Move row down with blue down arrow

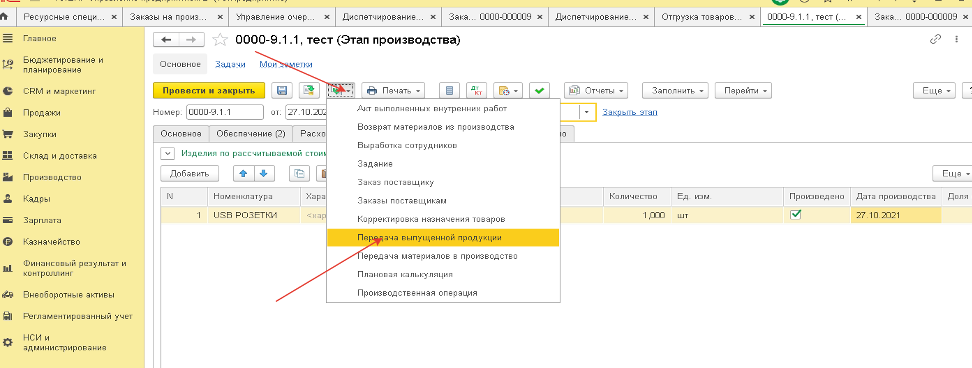264,174
